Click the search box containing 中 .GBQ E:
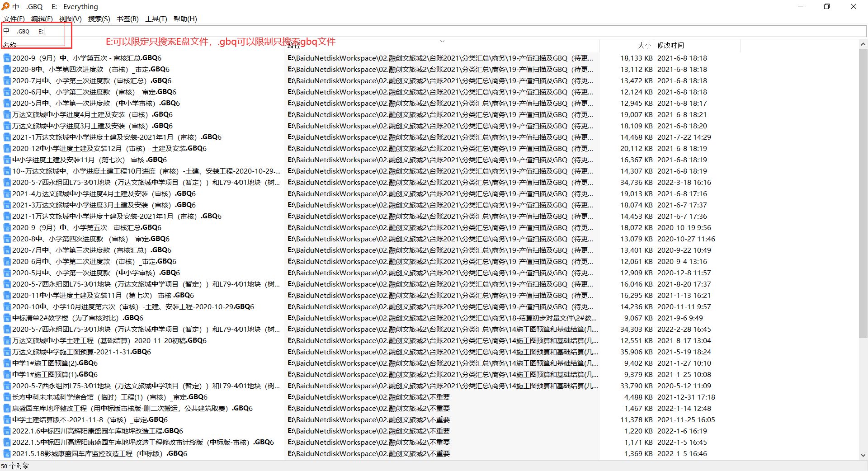This screenshot has width=868, height=471. [x=434, y=31]
